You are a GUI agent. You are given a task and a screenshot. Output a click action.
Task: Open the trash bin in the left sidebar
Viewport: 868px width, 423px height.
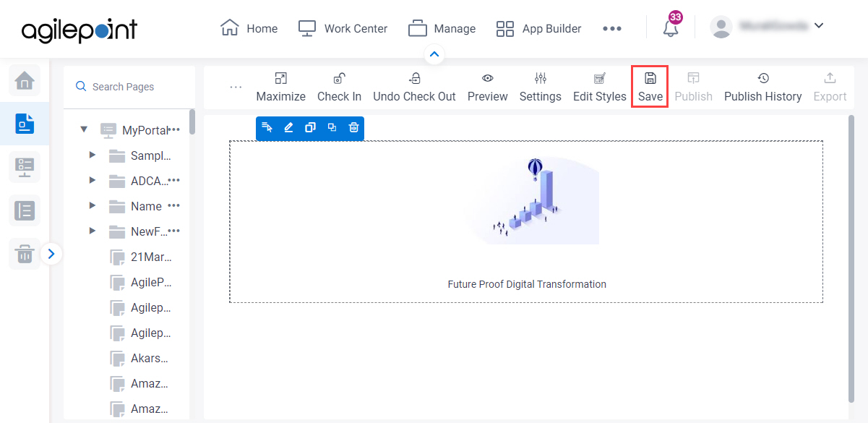tap(25, 254)
